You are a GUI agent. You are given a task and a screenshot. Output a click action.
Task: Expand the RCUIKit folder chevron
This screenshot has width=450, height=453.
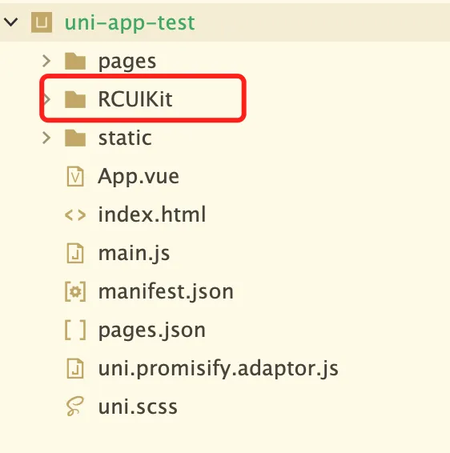47,99
